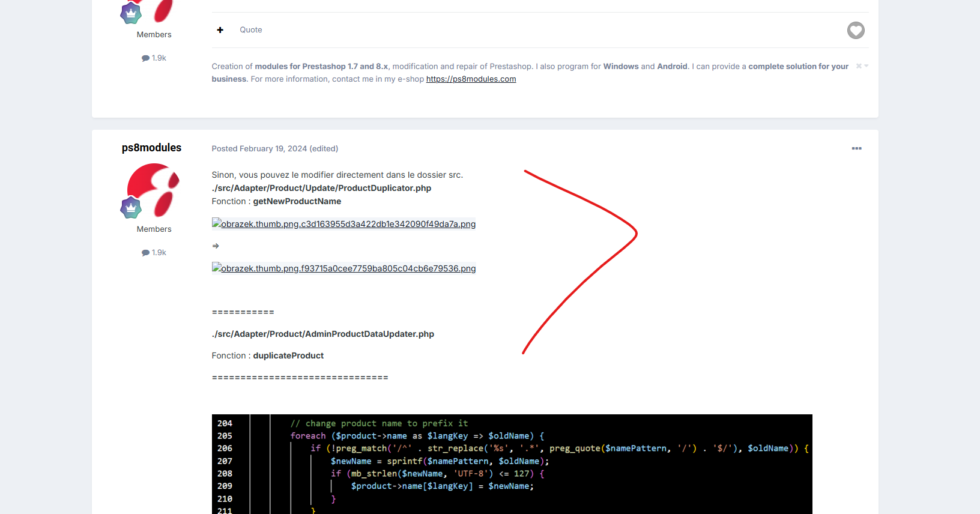The width and height of the screenshot is (980, 514).
Task: Click the Members group label under avatar
Action: coord(154,229)
